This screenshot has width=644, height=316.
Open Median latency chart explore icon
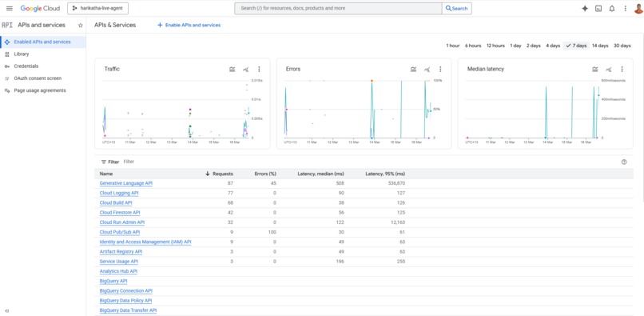pos(609,69)
